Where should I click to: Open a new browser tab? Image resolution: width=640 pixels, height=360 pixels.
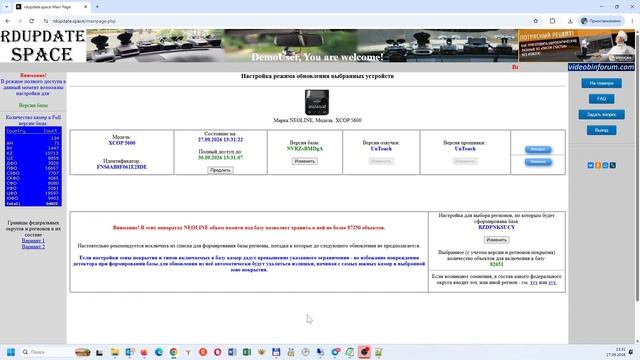(97, 7)
